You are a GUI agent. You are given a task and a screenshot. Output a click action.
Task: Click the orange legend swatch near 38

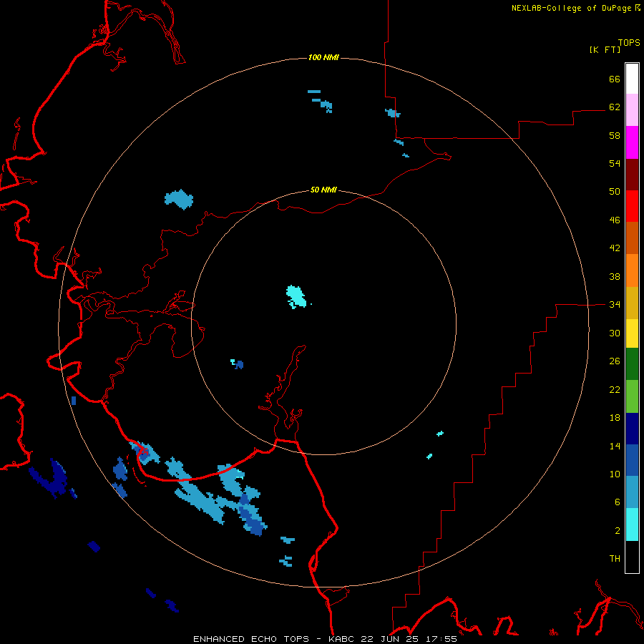tap(632, 270)
